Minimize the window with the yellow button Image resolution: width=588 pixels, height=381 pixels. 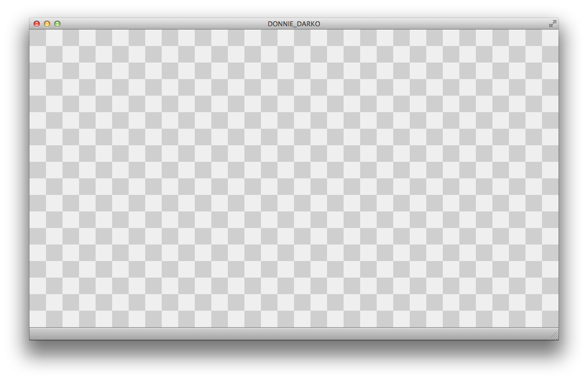coord(47,24)
